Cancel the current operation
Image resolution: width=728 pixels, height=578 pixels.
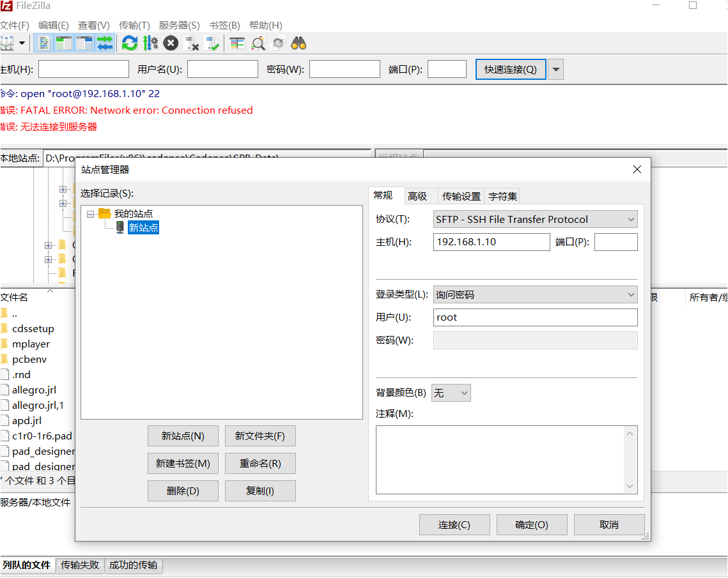[171, 43]
